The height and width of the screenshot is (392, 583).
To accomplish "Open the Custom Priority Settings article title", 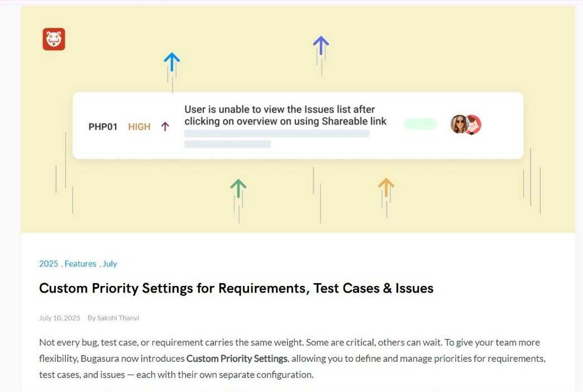I will pos(236,288).
